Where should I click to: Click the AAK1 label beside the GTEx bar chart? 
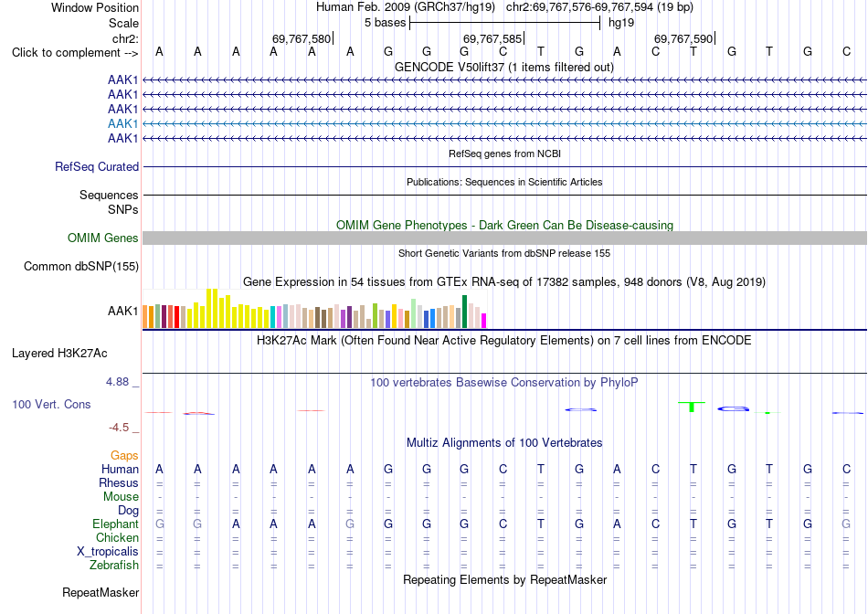[123, 312]
